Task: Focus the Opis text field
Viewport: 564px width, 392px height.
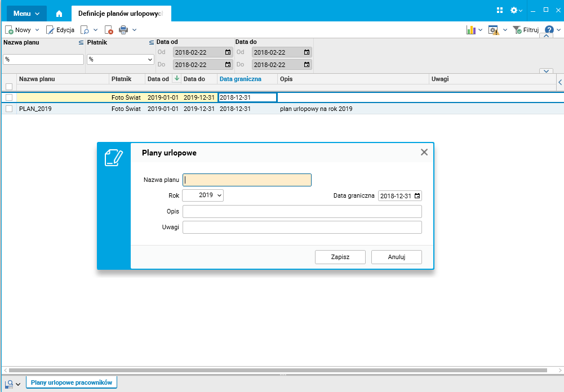Action: [302, 211]
